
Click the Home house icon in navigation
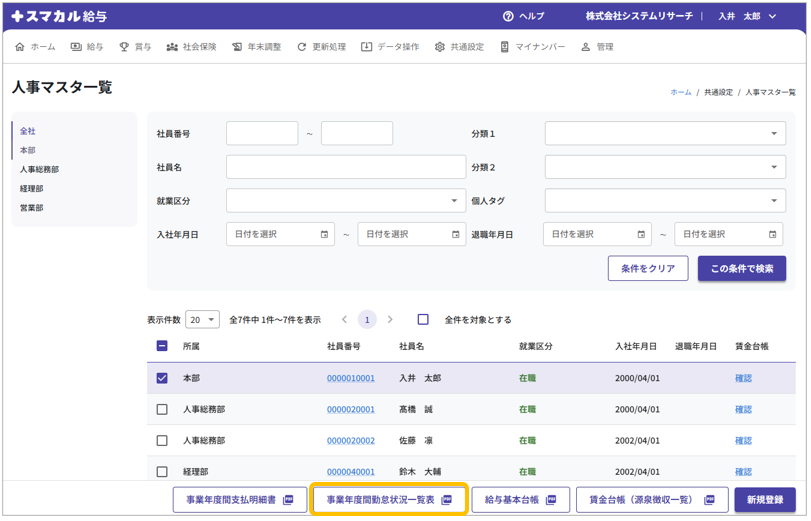pos(20,47)
